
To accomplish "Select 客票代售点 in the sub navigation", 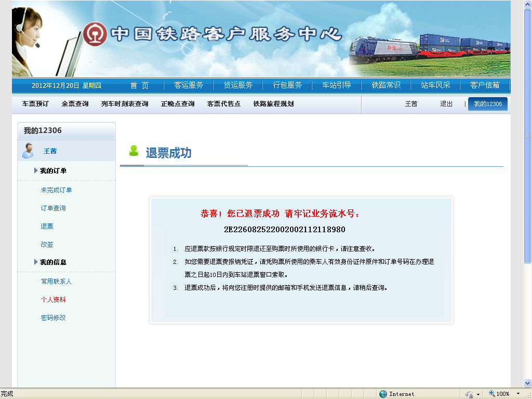I will point(224,104).
